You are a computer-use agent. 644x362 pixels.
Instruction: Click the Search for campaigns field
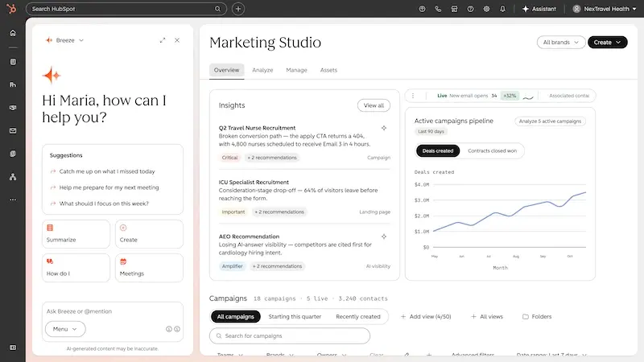(290, 335)
